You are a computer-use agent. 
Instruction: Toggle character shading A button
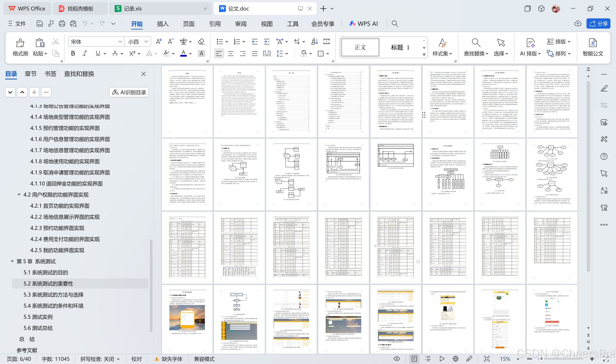coord(201,53)
